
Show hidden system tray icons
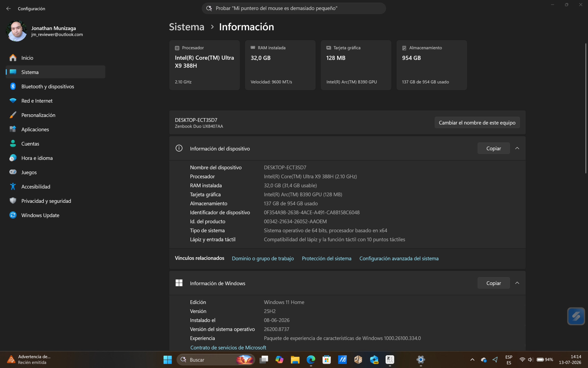coord(472,360)
